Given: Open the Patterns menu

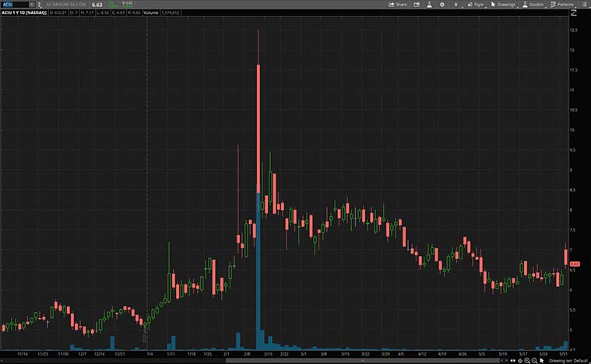Looking at the screenshot, I should [562, 5].
